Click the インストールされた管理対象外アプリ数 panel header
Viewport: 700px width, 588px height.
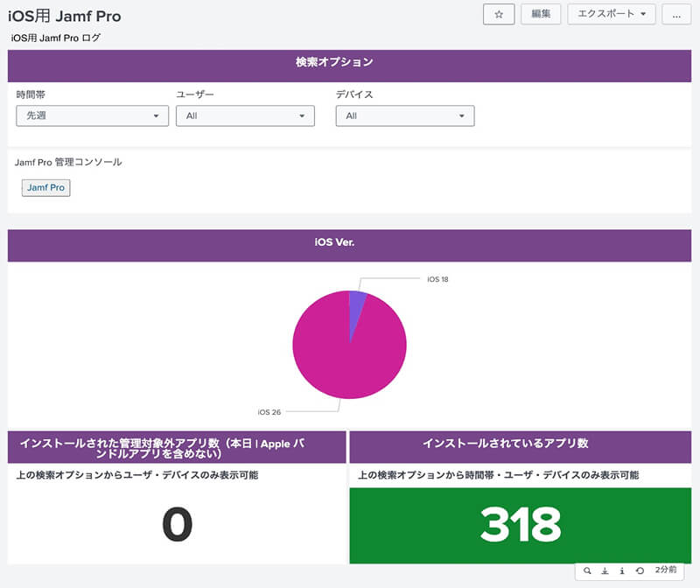pos(177,447)
